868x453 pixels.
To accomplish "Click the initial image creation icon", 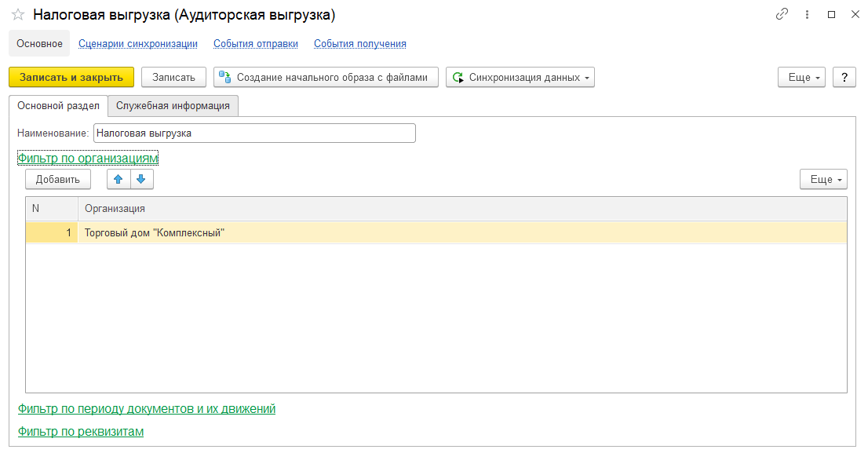I will pos(224,77).
